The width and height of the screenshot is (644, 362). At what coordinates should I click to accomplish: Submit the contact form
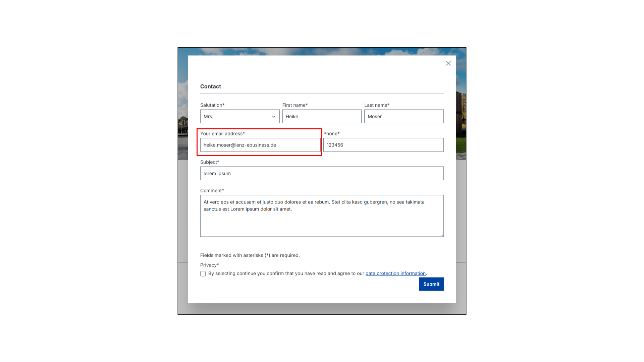click(431, 284)
